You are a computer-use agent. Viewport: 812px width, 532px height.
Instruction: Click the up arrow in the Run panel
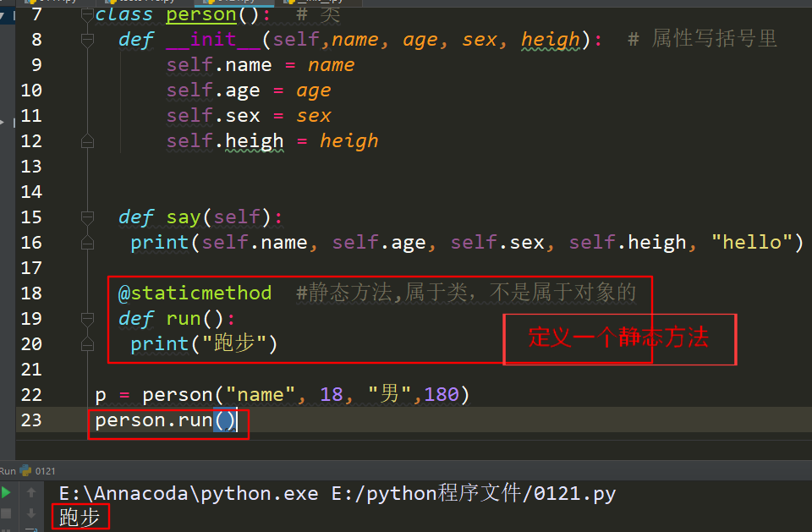click(31, 492)
